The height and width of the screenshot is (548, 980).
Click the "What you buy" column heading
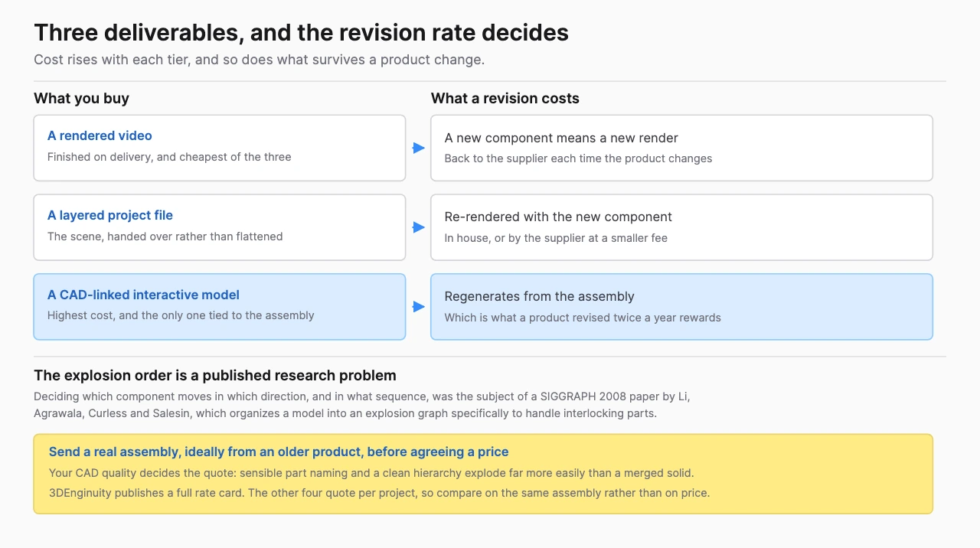(81, 99)
